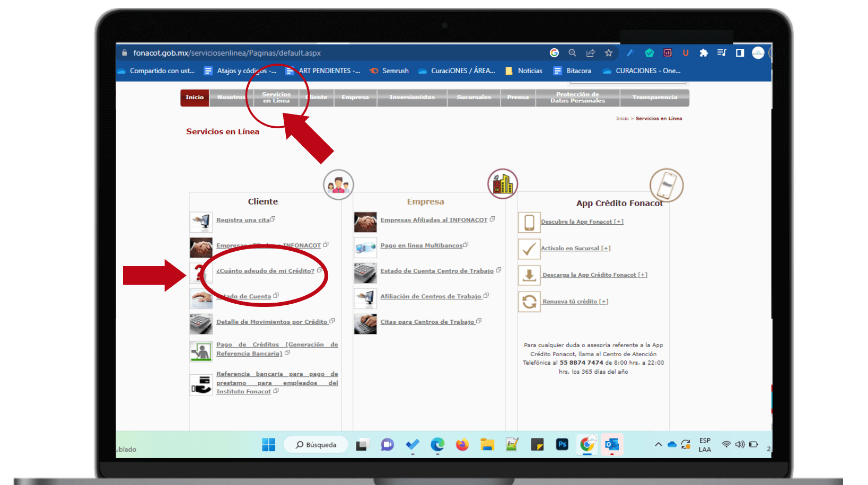Select Sucursales in the navigation bar
868x485 pixels.
point(474,98)
